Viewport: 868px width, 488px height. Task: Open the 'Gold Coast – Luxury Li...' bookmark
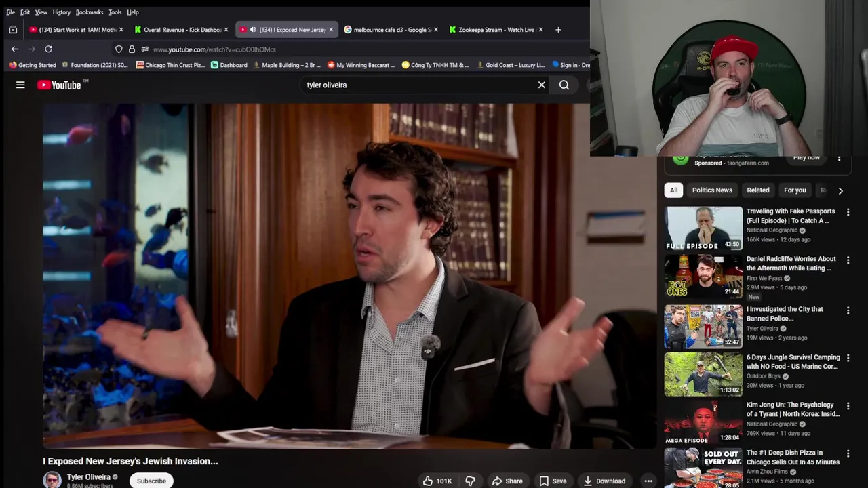511,65
